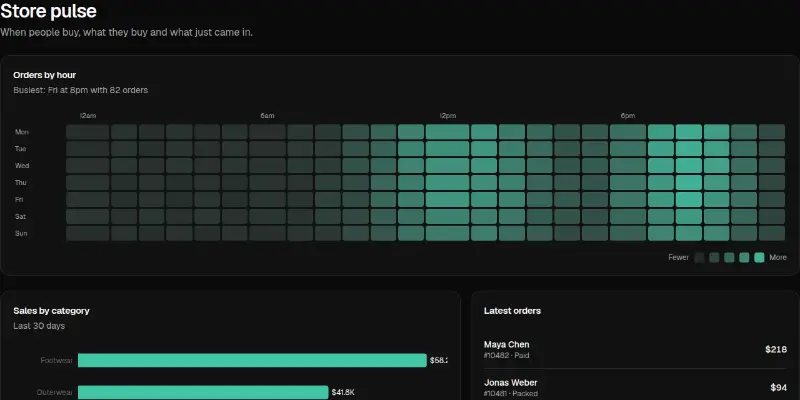Open Maya Chen's order row
The height and width of the screenshot is (400, 800).
click(x=635, y=349)
